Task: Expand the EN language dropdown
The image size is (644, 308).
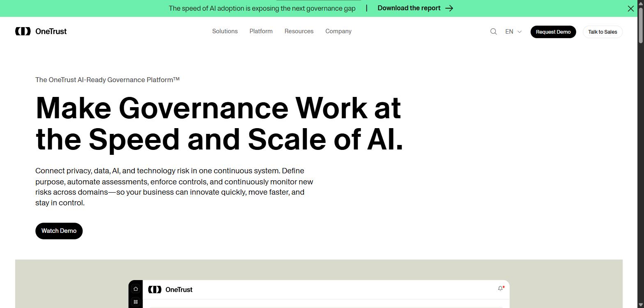Action: point(513,32)
